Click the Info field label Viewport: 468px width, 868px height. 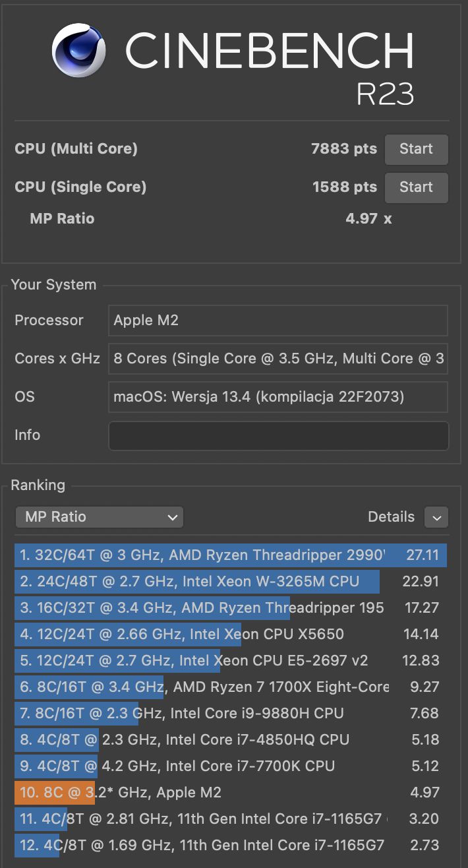[x=27, y=435]
